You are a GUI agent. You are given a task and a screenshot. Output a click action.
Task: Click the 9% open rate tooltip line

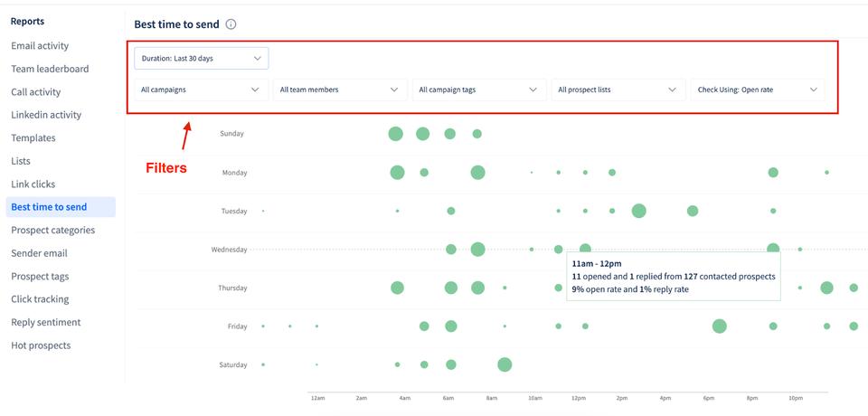[x=630, y=289]
